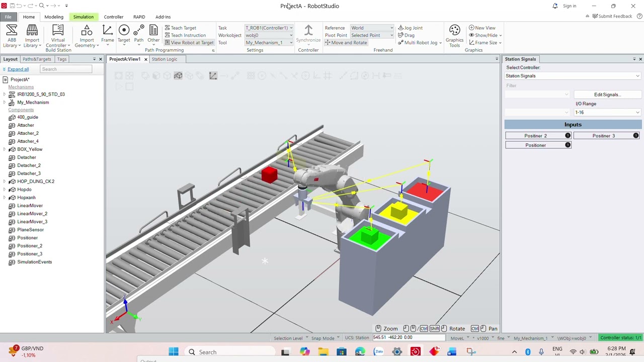Open the Windows Start menu

click(174, 352)
